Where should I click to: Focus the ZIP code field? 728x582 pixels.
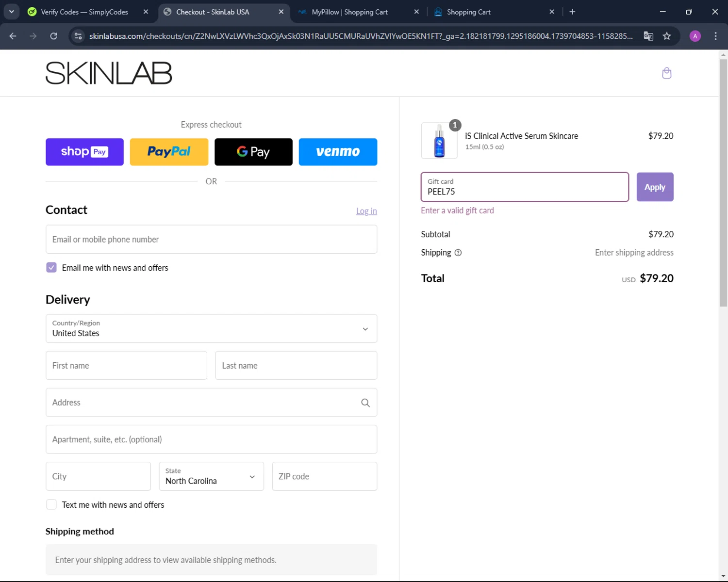pyautogui.click(x=324, y=476)
